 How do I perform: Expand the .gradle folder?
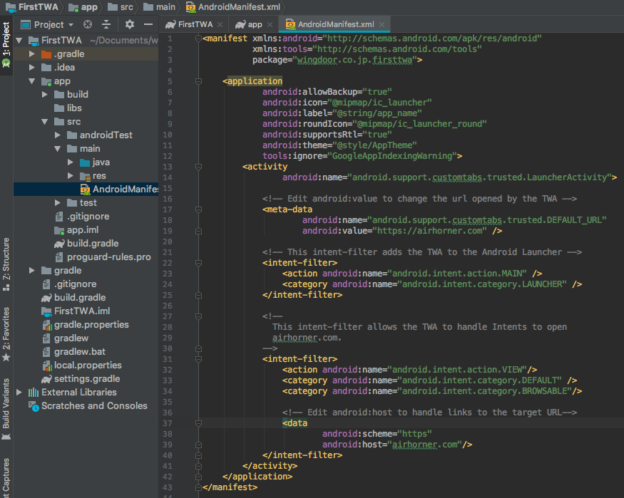click(33, 54)
